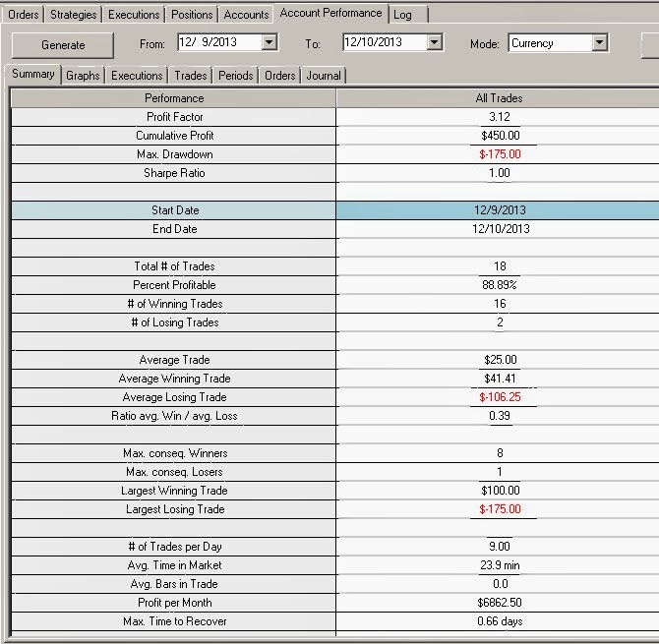
Task: Click the Profit per Month value $6862.50
Action: (500, 603)
